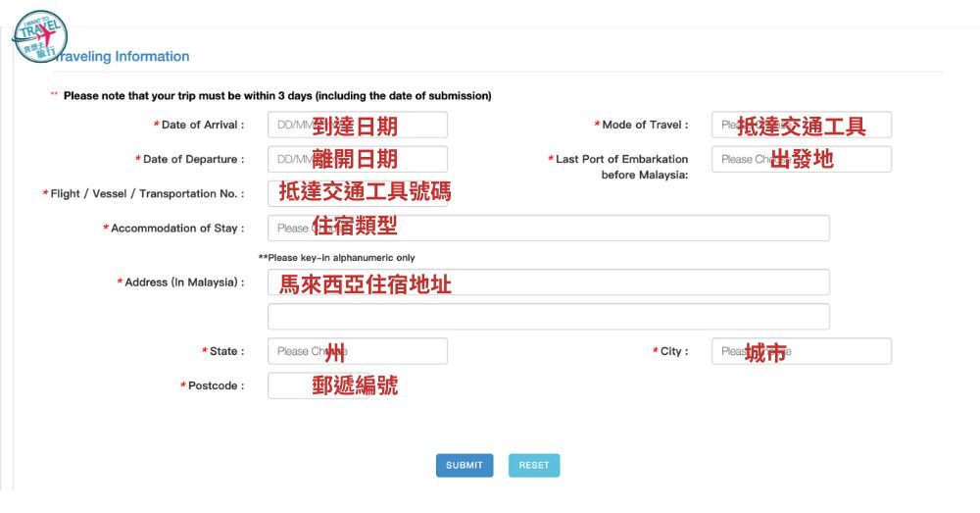The image size is (980, 513).
Task: Open the Last Port of Embarkation dropdown
Action: click(801, 159)
